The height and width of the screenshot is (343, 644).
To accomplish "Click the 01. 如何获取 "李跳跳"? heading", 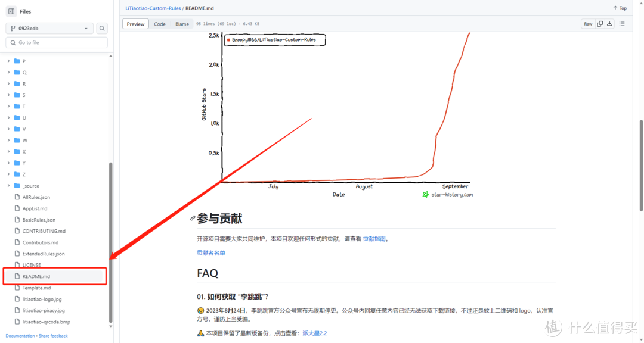I will click(x=233, y=297).
